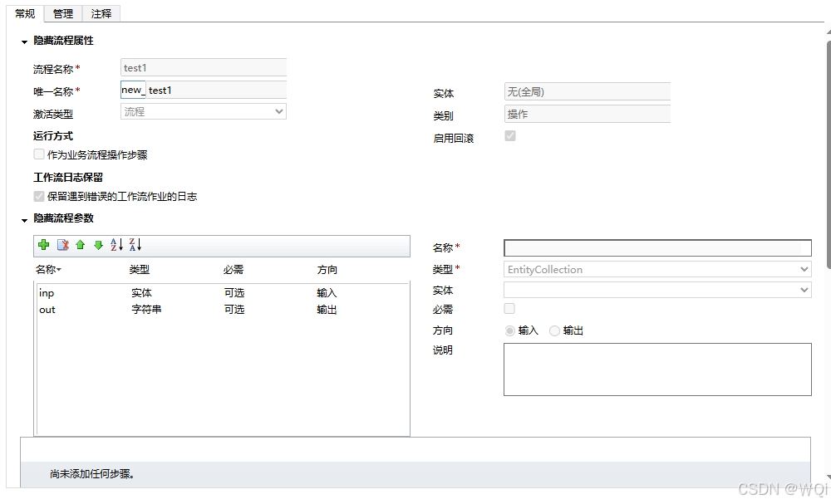The height and width of the screenshot is (504, 831).
Task: Collapse the 隐藏流程参数 section
Action: 24,220
